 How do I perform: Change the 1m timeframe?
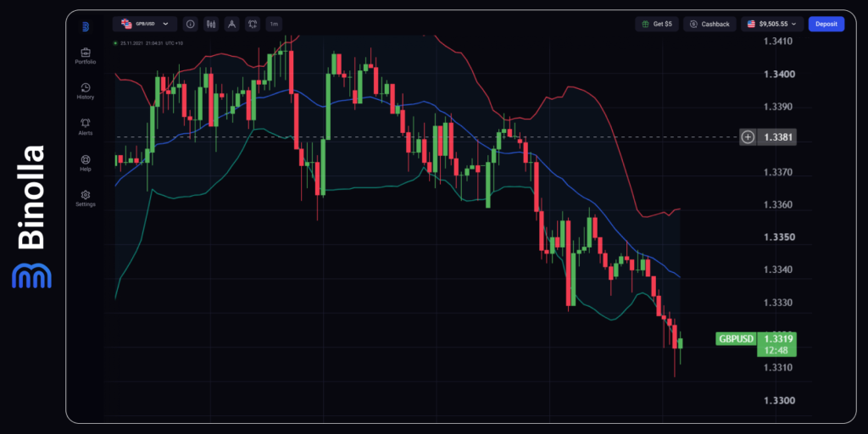tap(274, 24)
